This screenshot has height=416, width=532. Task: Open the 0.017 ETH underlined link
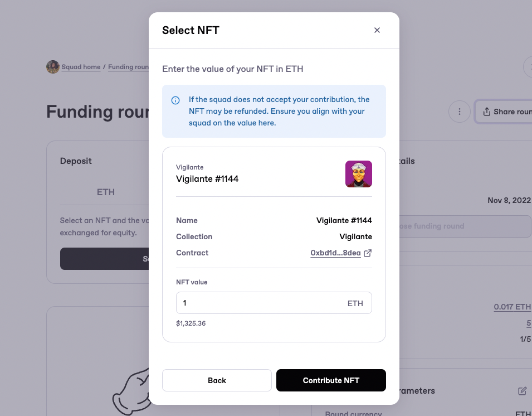[513, 307]
